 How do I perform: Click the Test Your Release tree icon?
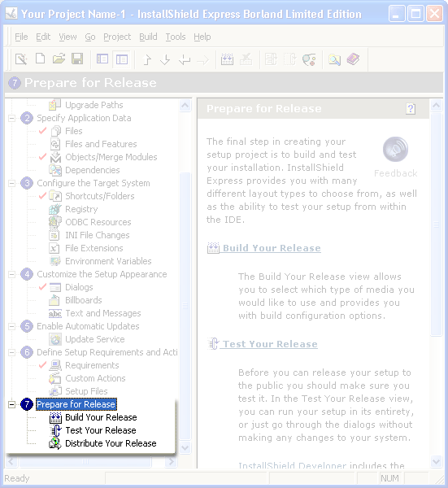tap(55, 430)
